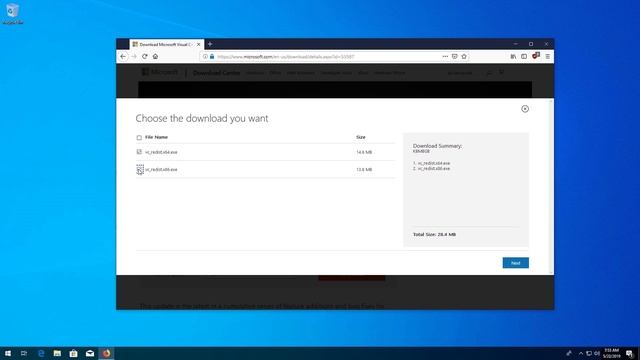This screenshot has width=640, height=360.
Task: Open File Explorer from taskbar
Action: click(57, 353)
